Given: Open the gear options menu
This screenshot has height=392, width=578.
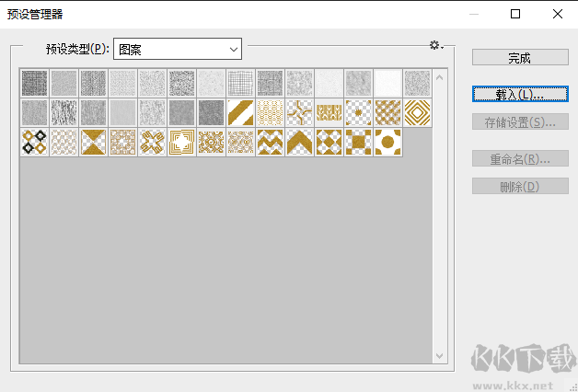Looking at the screenshot, I should 436,45.
